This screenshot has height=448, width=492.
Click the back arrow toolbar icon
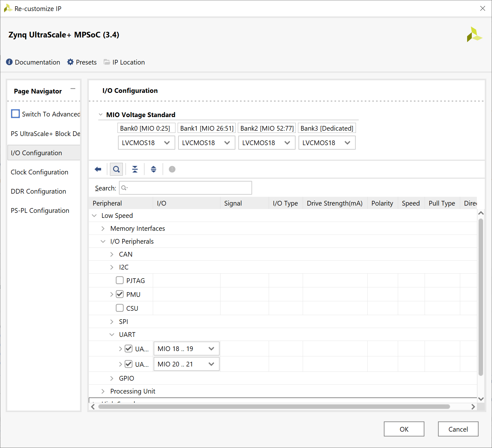coord(98,169)
